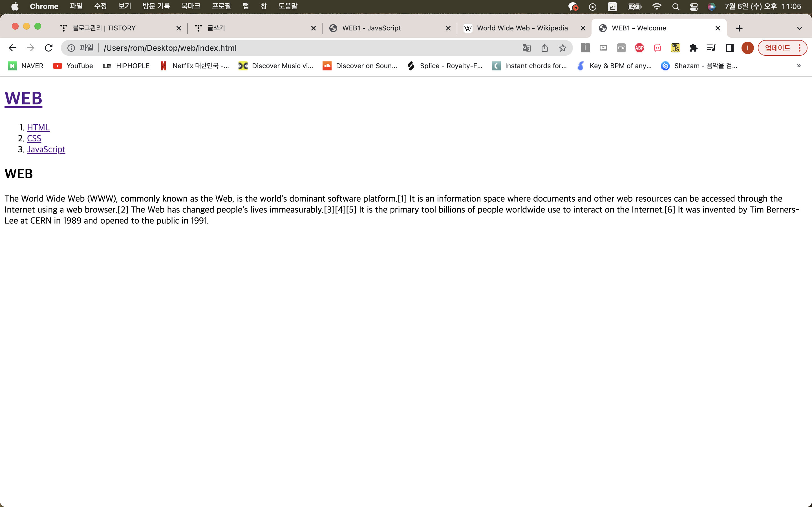Open the Extensions puzzle icon
Image resolution: width=812 pixels, height=507 pixels.
(x=694, y=48)
